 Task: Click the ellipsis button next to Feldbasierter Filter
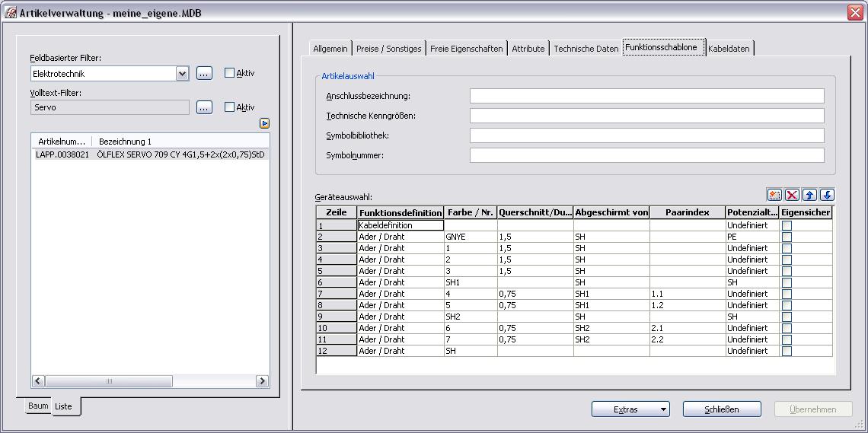pos(204,73)
